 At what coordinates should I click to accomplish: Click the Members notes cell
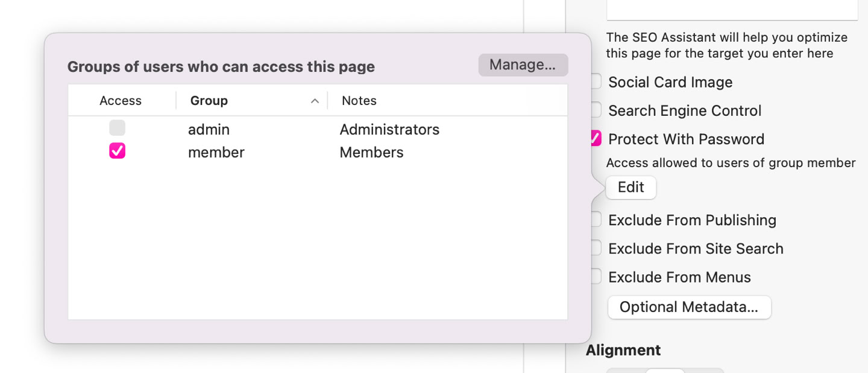click(371, 152)
